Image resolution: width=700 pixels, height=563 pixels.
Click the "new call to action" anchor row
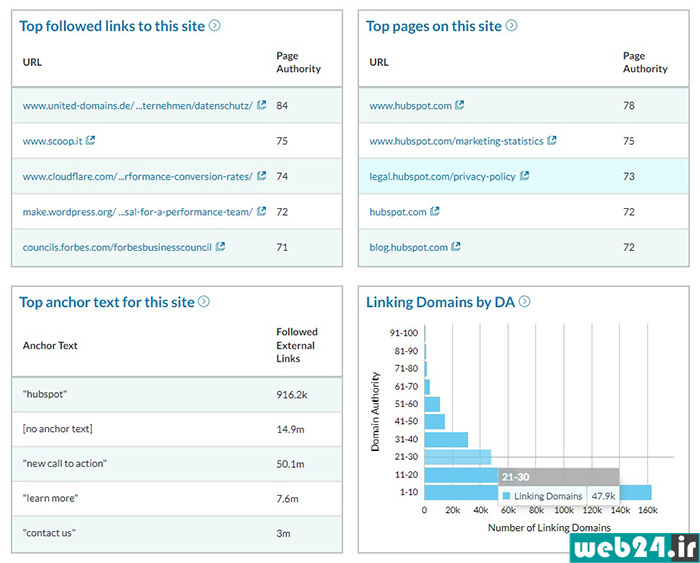(x=177, y=464)
